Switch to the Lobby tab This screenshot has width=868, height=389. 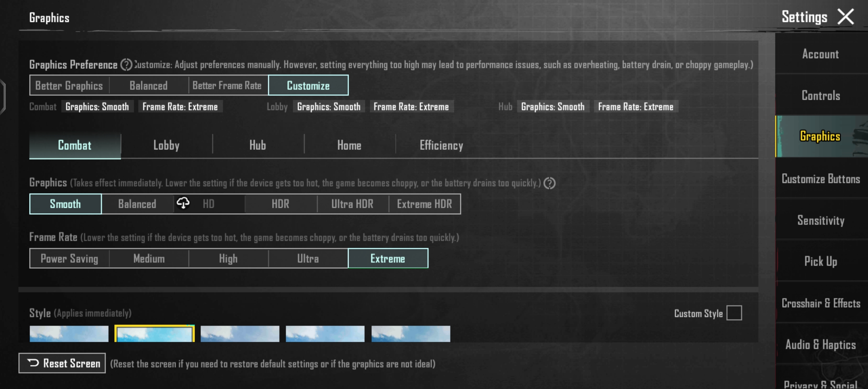(x=166, y=146)
